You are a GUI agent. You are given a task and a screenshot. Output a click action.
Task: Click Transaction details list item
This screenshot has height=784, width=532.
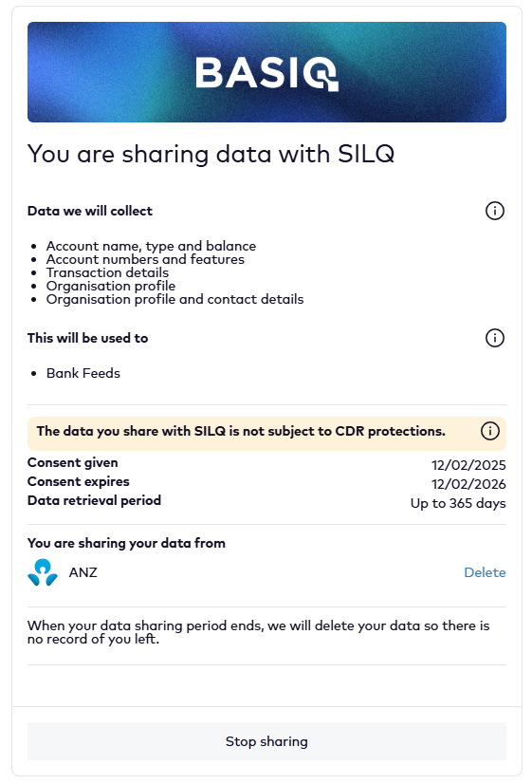(107, 272)
